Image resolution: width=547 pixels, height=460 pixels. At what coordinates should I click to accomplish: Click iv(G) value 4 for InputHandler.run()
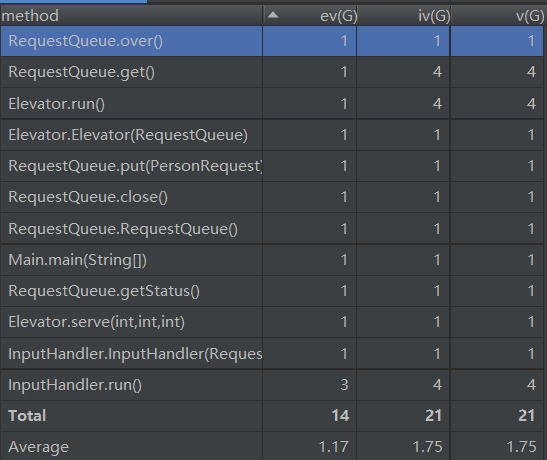point(437,385)
